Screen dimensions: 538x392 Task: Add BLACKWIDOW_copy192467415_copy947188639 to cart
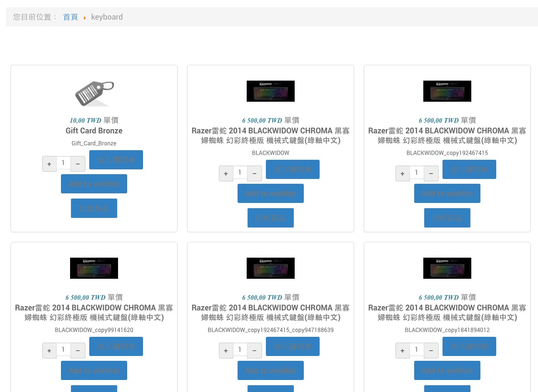(x=293, y=346)
